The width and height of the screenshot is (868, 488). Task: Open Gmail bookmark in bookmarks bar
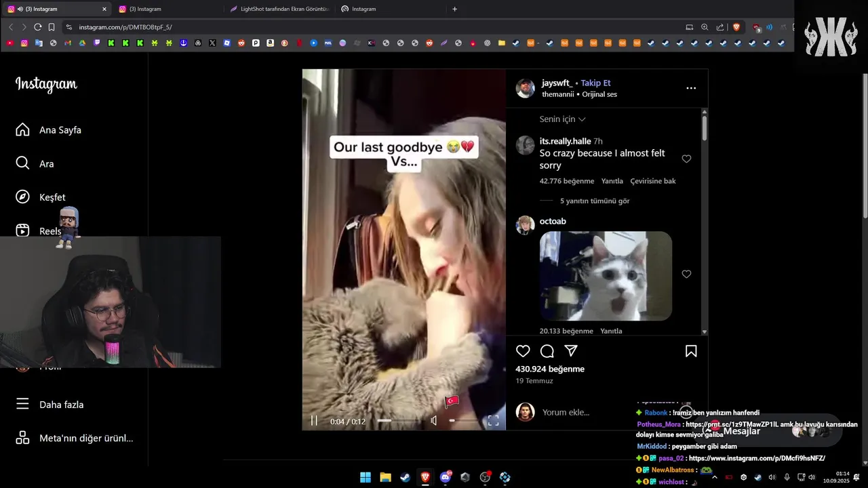tap(68, 43)
